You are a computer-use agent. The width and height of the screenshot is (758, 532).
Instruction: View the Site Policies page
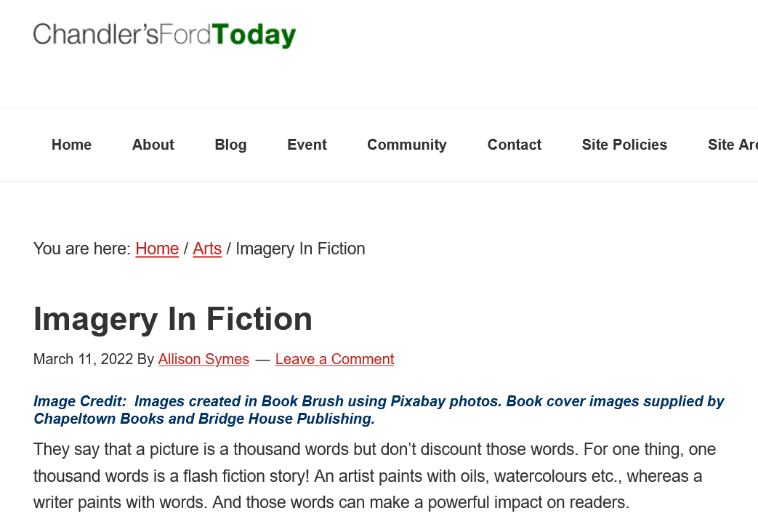[624, 145]
